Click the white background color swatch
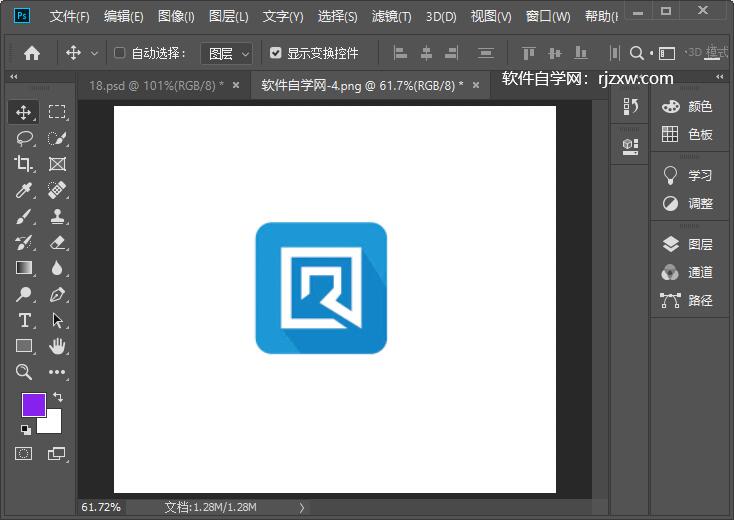Viewport: 734px width, 520px height. 52,424
